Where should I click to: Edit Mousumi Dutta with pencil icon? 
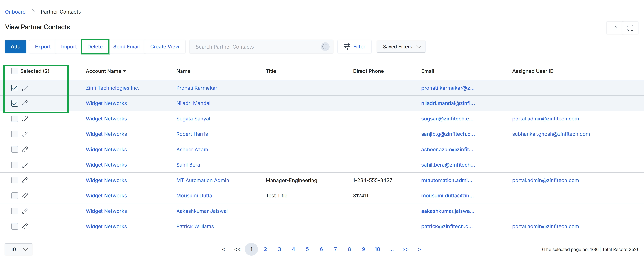point(25,196)
